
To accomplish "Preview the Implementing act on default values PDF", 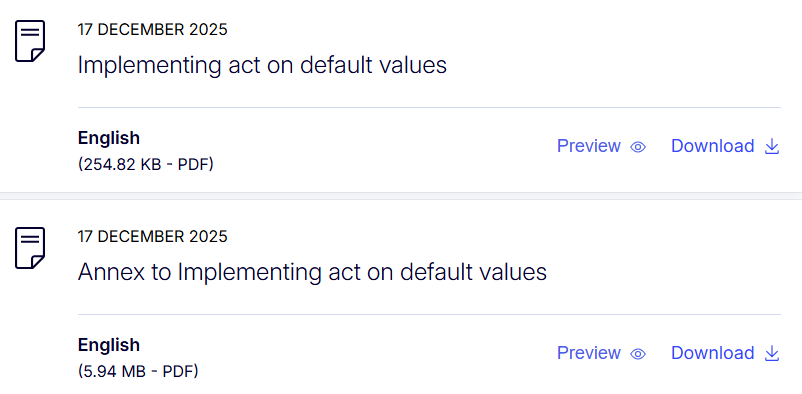I will pos(602,146).
